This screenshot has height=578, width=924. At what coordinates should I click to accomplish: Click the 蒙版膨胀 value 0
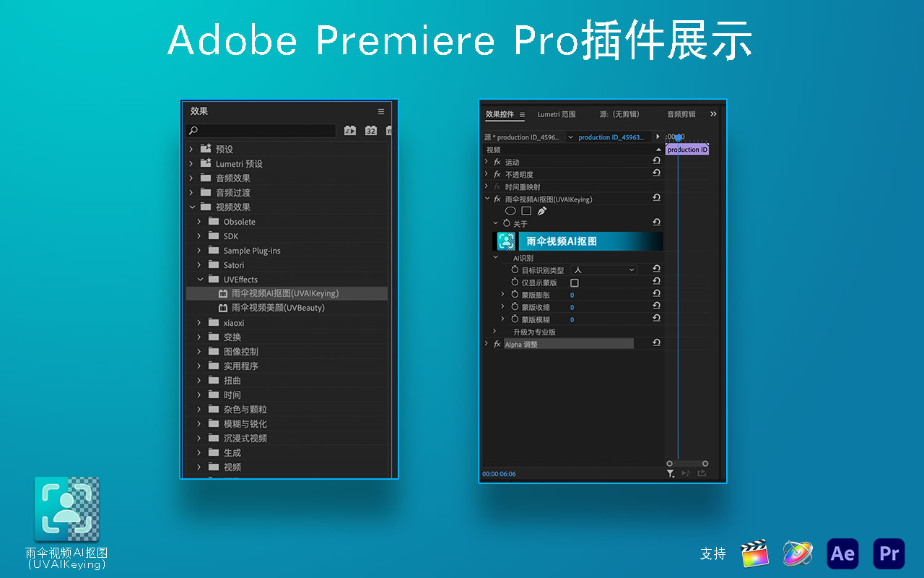572,295
